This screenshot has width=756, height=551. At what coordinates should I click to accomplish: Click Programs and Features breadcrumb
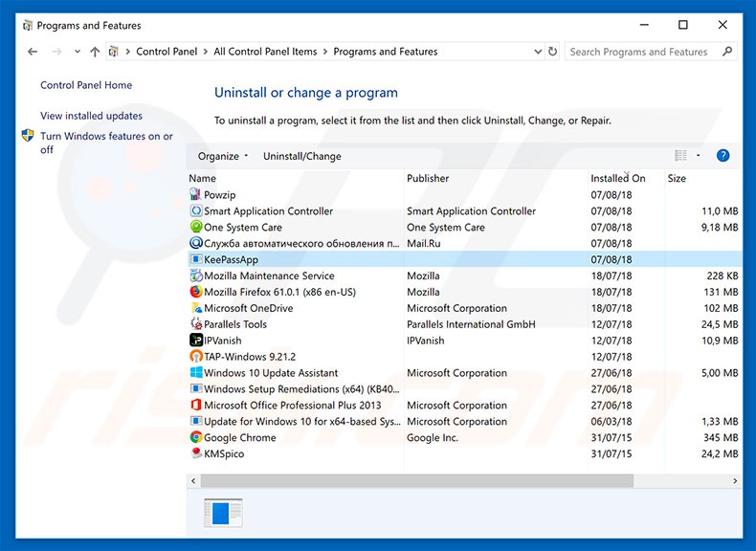click(386, 52)
